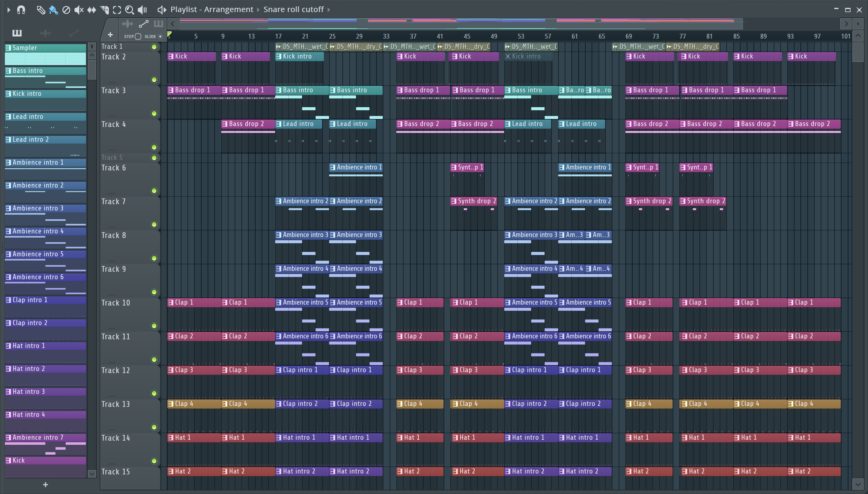This screenshot has width=868, height=494.
Task: Click the picker panel vertical scrollbar thumb
Action: (92, 70)
